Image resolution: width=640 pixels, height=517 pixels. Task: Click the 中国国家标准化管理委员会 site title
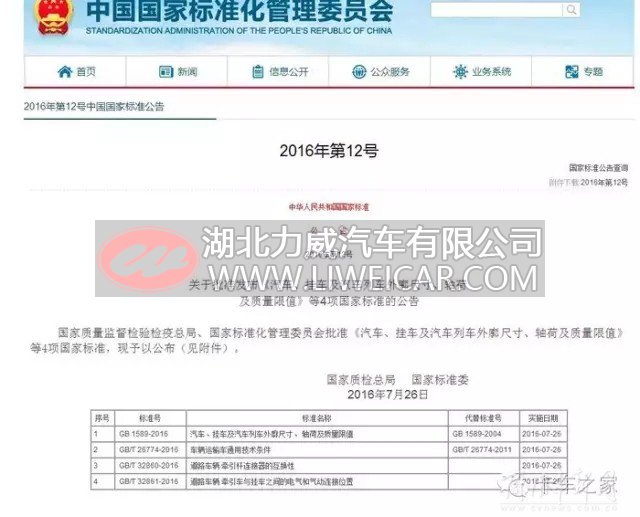click(x=240, y=10)
